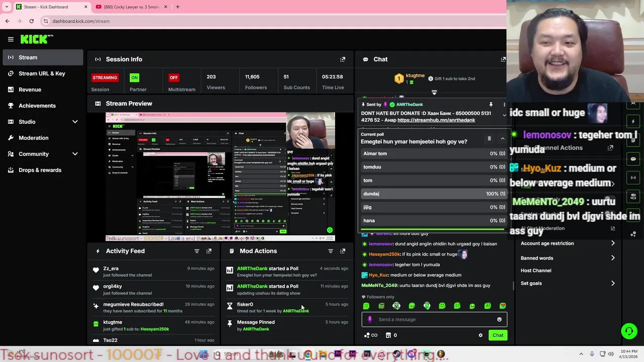Go back in the browser
The image size is (644, 362).
click(x=7, y=21)
